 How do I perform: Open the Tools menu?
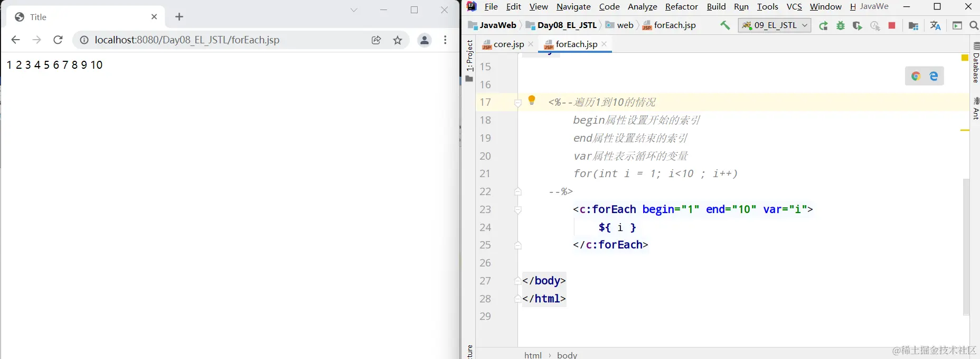pos(768,6)
